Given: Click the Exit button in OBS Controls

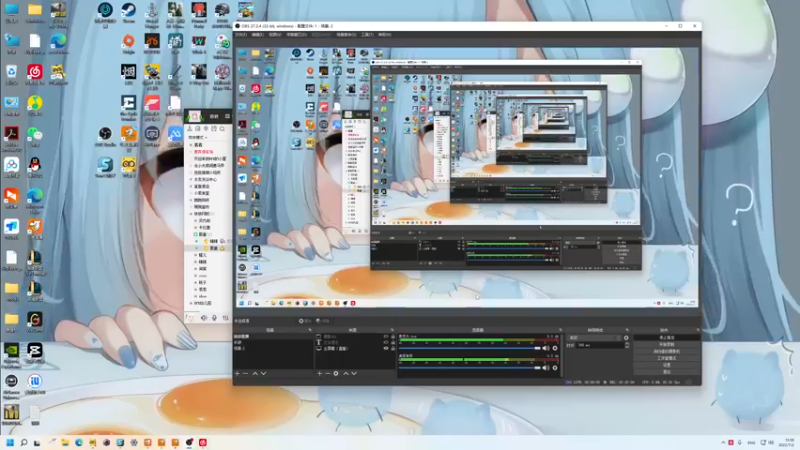Looking at the screenshot, I should (x=666, y=372).
